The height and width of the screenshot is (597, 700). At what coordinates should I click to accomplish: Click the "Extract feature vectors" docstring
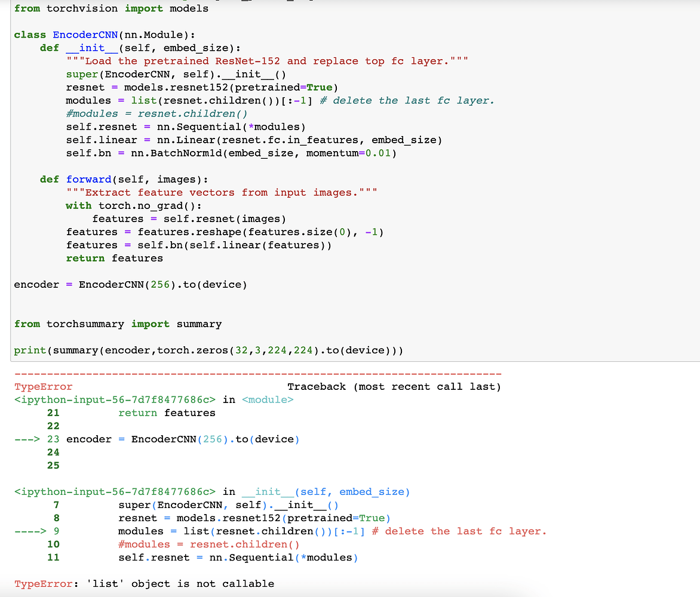coord(221,192)
